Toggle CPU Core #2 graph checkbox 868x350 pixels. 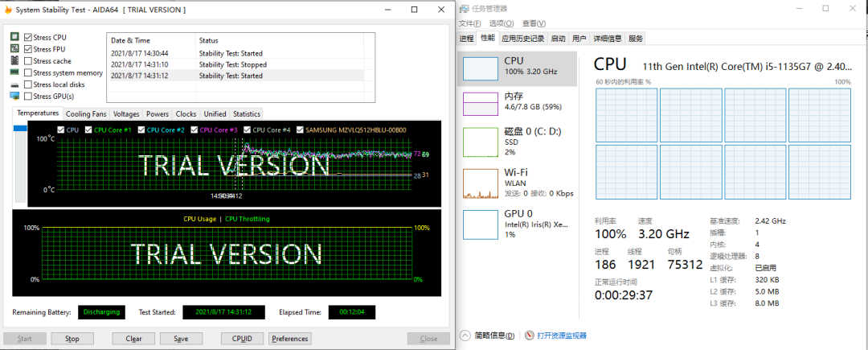(141, 130)
